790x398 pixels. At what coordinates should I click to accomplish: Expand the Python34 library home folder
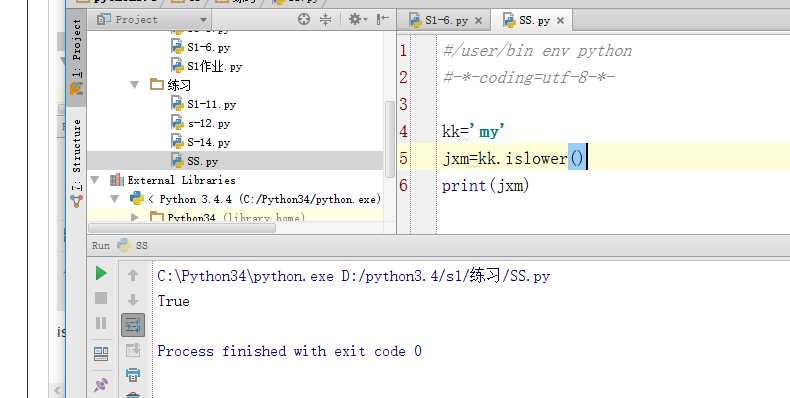click(135, 217)
